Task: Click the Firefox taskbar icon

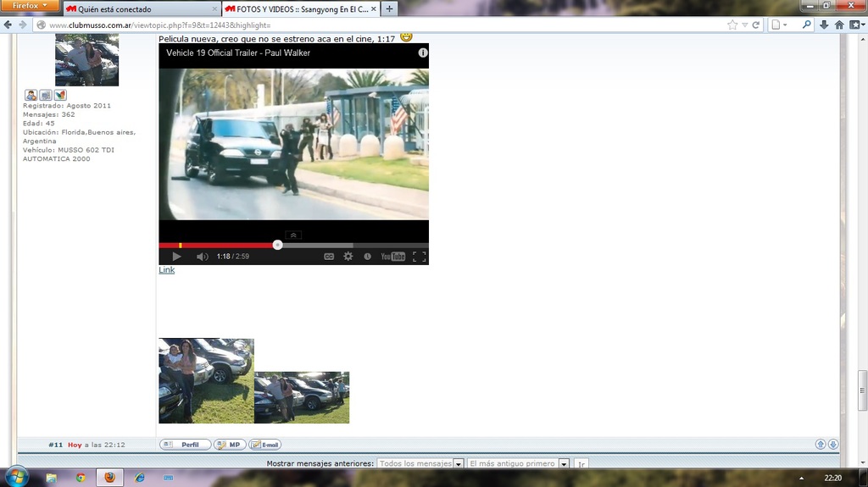Action: 109,478
